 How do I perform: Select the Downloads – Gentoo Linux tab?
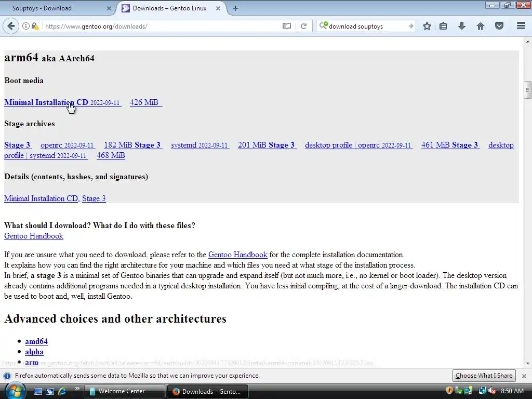click(172, 8)
